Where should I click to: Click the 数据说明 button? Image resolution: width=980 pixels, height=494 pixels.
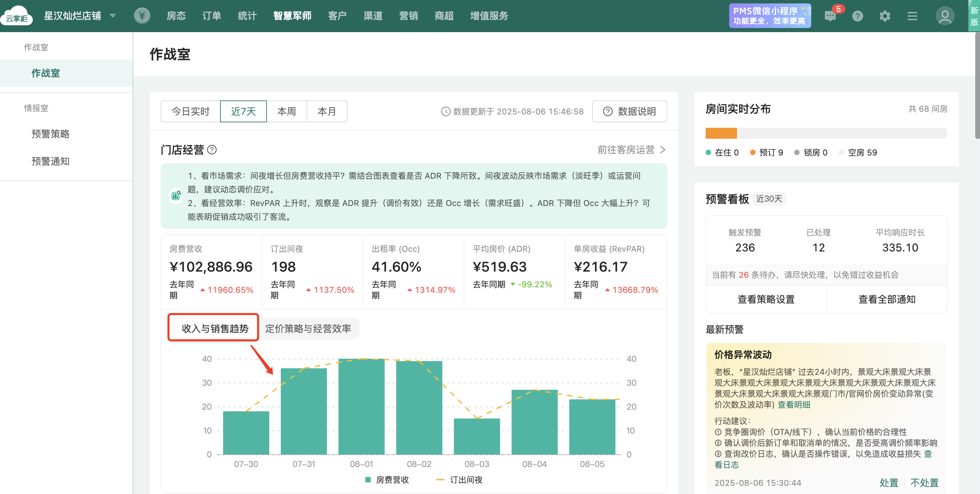click(630, 111)
